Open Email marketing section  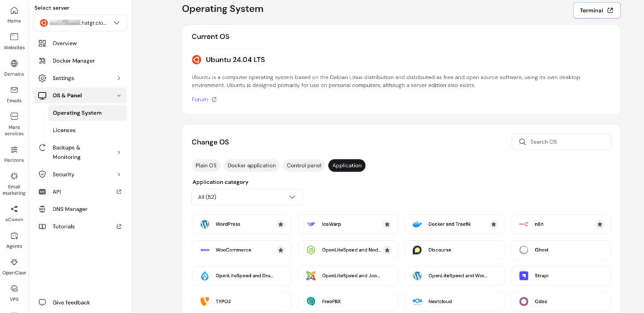(14, 184)
